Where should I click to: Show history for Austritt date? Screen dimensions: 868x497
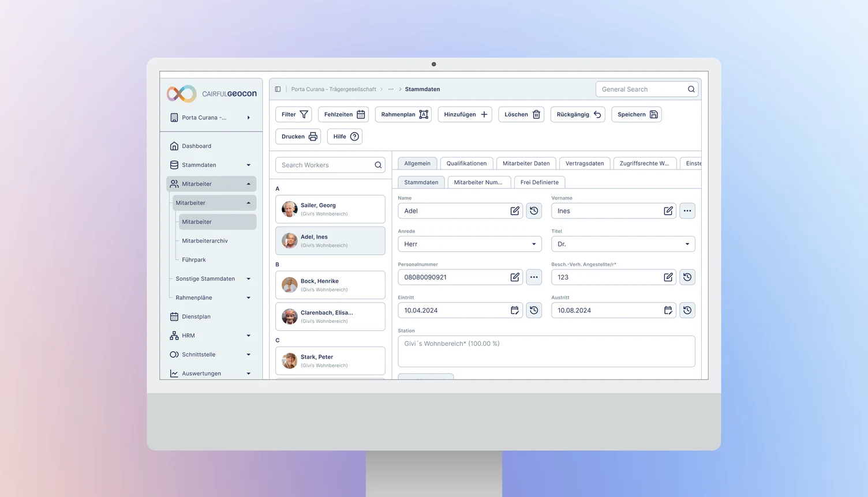pyautogui.click(x=687, y=310)
